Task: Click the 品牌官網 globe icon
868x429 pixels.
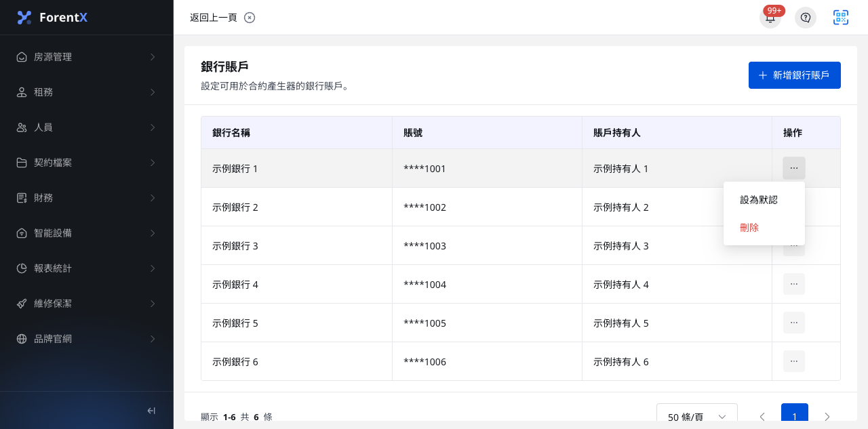Action: point(22,339)
